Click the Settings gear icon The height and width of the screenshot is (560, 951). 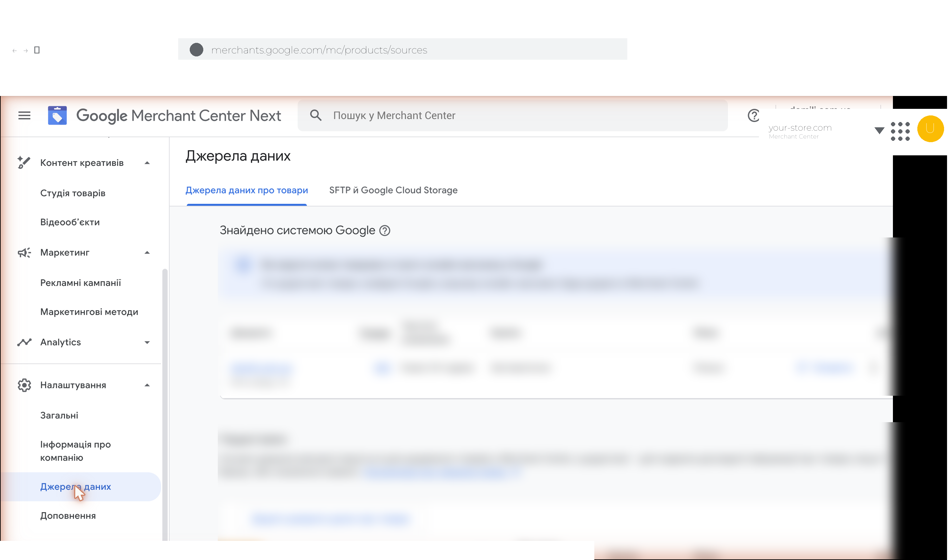[x=24, y=385]
